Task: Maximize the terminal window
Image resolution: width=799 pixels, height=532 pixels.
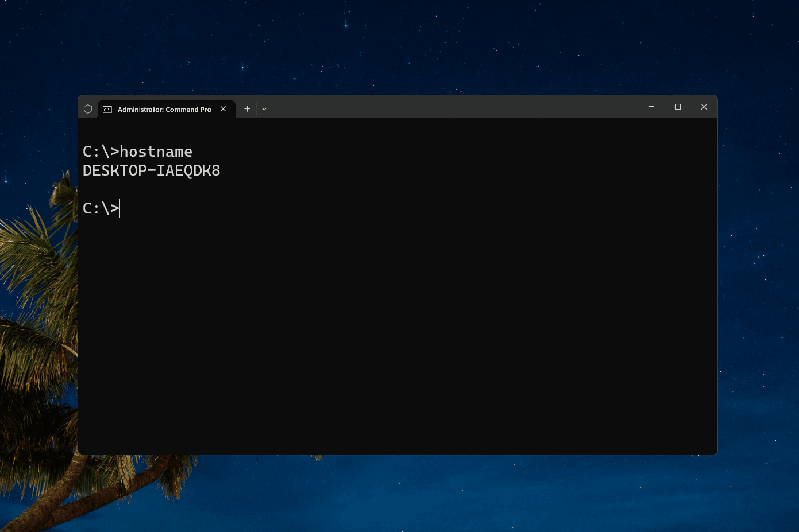Action: (x=678, y=107)
